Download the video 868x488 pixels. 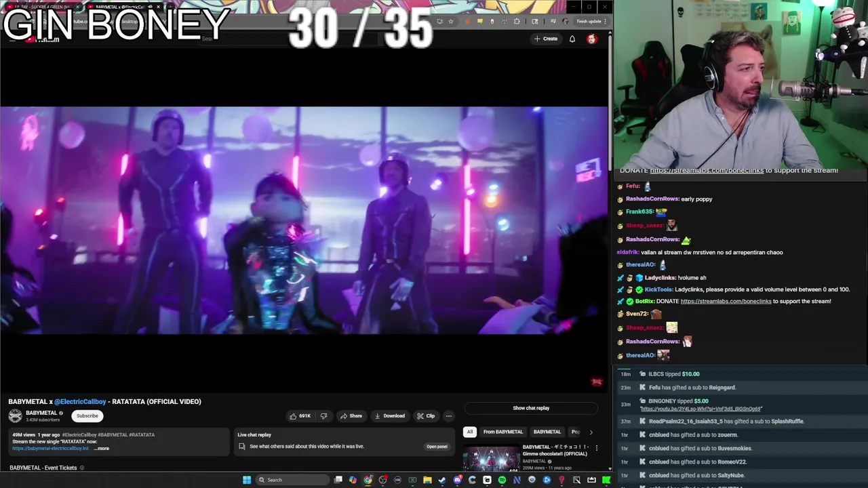click(x=390, y=416)
